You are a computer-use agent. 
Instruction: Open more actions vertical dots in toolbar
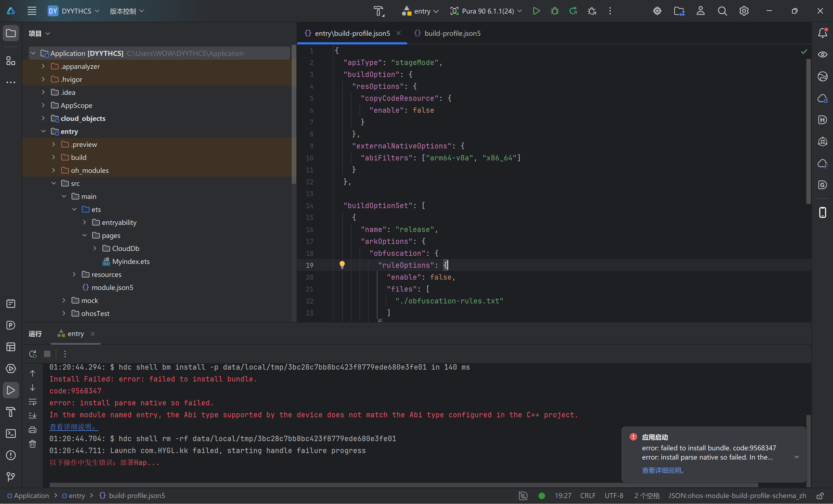click(610, 11)
